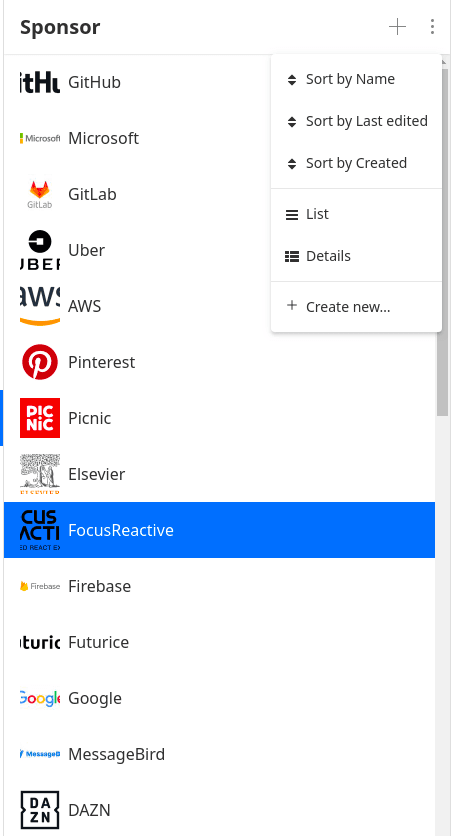Choose Sort by Last edited
This screenshot has height=836, width=454.
[356, 122]
